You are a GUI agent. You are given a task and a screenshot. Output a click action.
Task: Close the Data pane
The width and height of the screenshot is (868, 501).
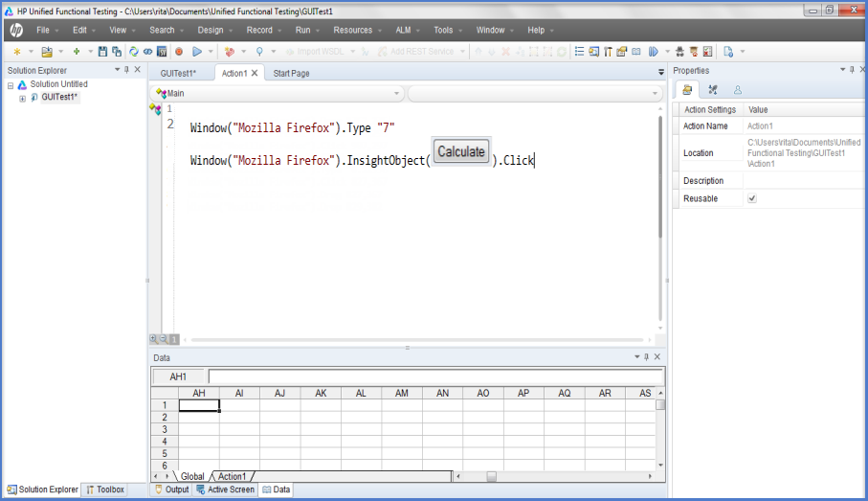[657, 357]
